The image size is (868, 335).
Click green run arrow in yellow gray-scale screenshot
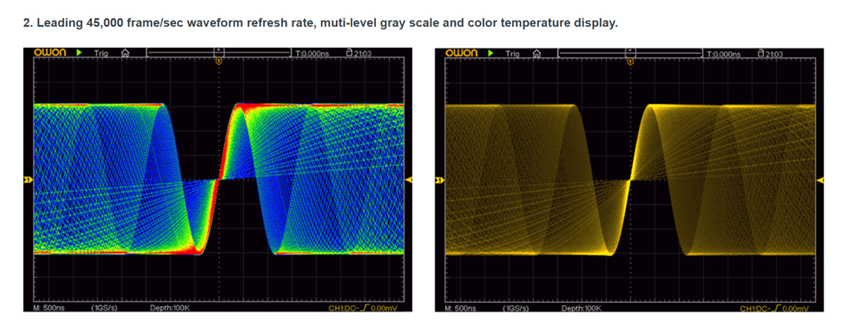click(490, 53)
